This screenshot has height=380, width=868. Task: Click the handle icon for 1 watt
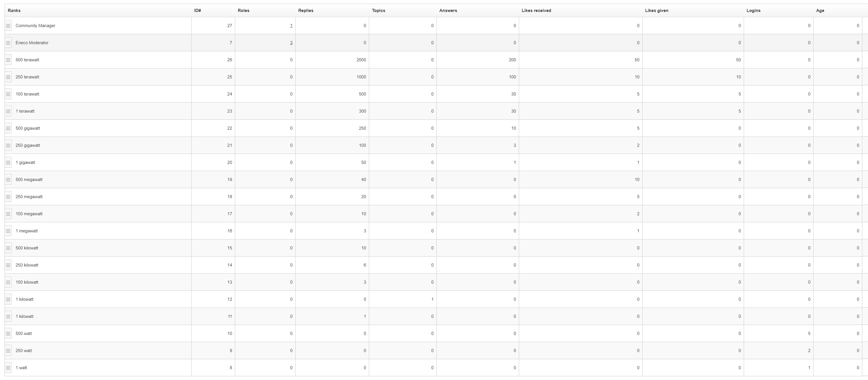point(8,368)
